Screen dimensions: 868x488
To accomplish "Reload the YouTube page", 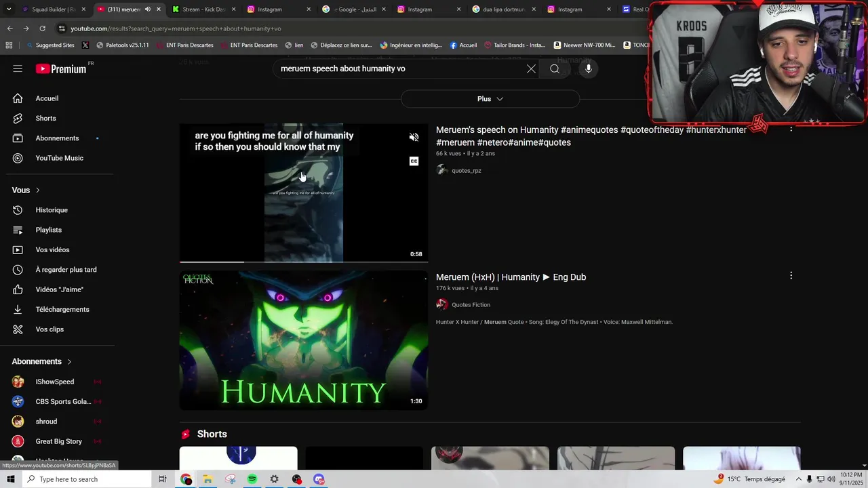I will point(42,28).
